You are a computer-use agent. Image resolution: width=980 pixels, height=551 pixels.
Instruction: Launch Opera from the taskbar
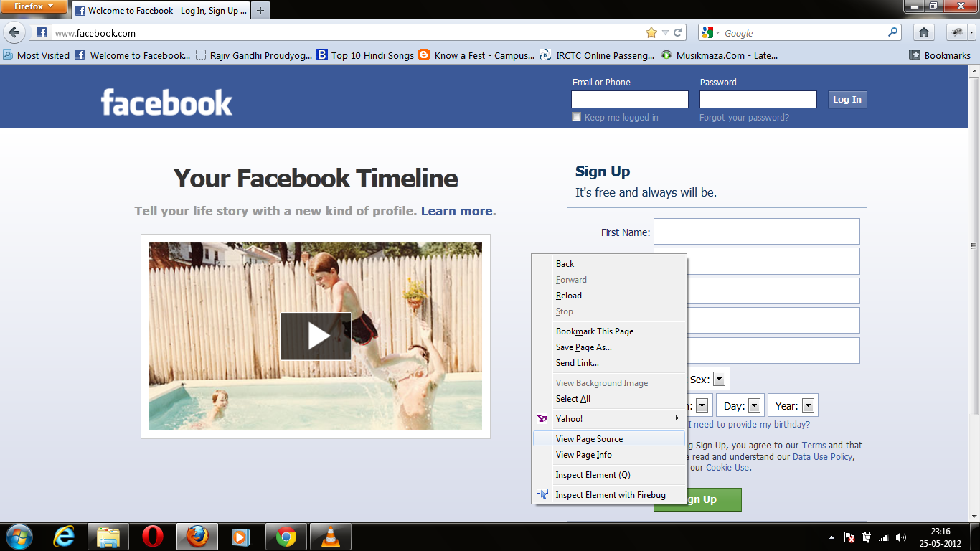pyautogui.click(x=152, y=537)
